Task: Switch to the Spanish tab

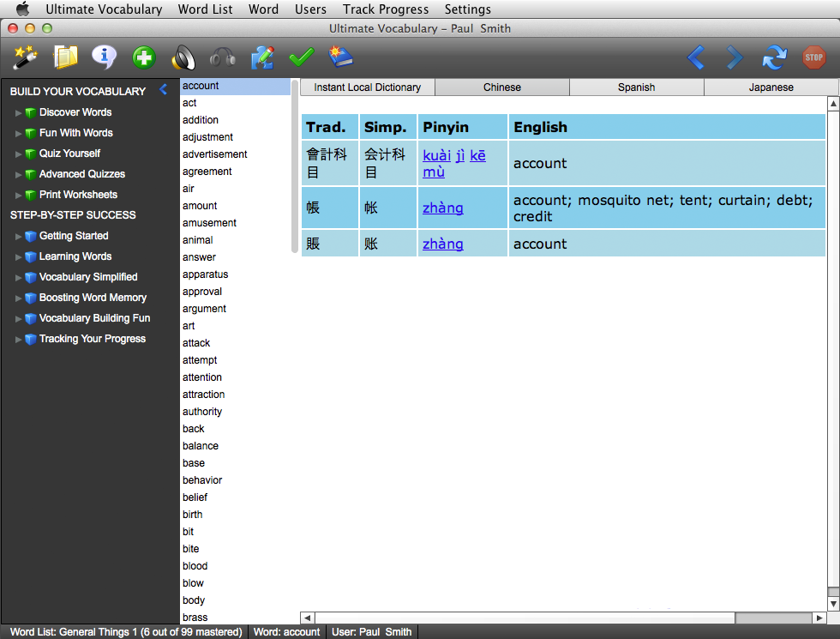Action: pyautogui.click(x=636, y=87)
